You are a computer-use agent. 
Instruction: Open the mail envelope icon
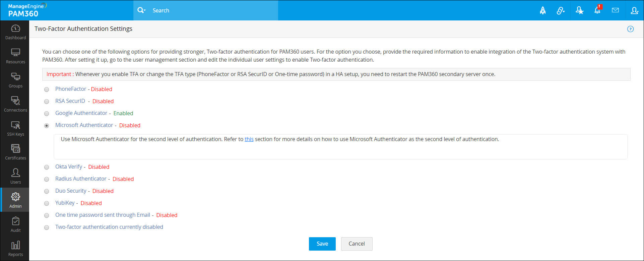click(615, 10)
